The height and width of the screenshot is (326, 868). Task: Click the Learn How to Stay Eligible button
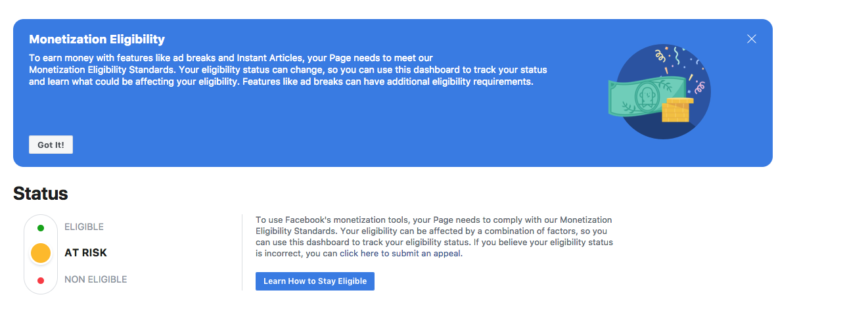coord(315,281)
